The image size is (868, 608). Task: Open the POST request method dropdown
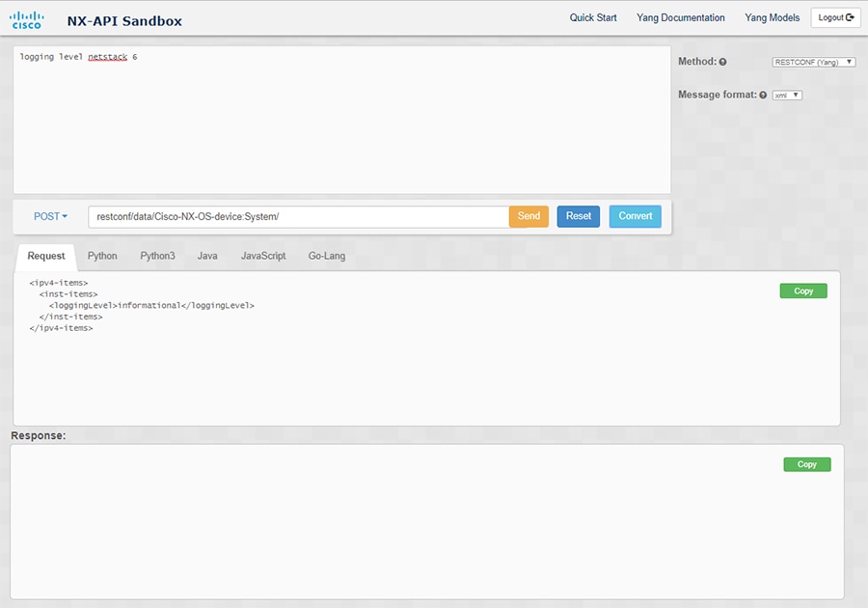coord(47,216)
